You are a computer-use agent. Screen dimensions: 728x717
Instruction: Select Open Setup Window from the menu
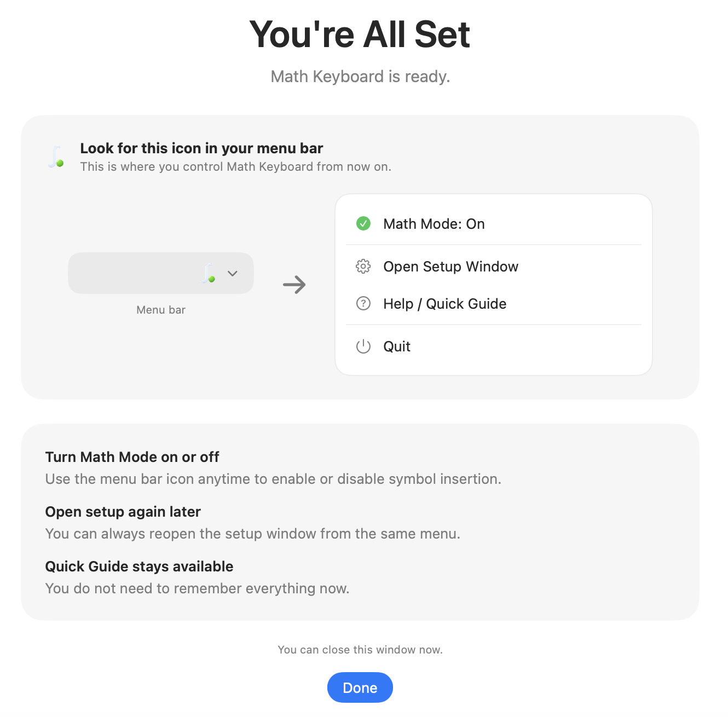click(x=450, y=267)
